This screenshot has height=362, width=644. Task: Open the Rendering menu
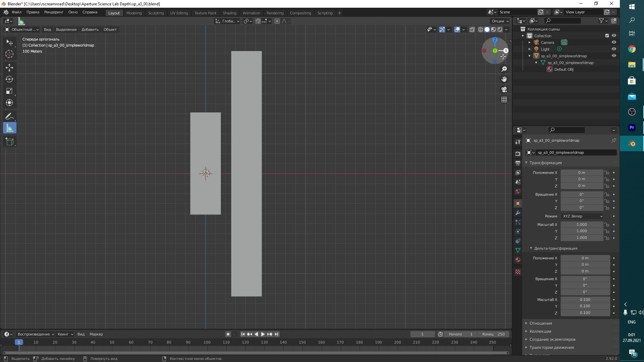54,12
